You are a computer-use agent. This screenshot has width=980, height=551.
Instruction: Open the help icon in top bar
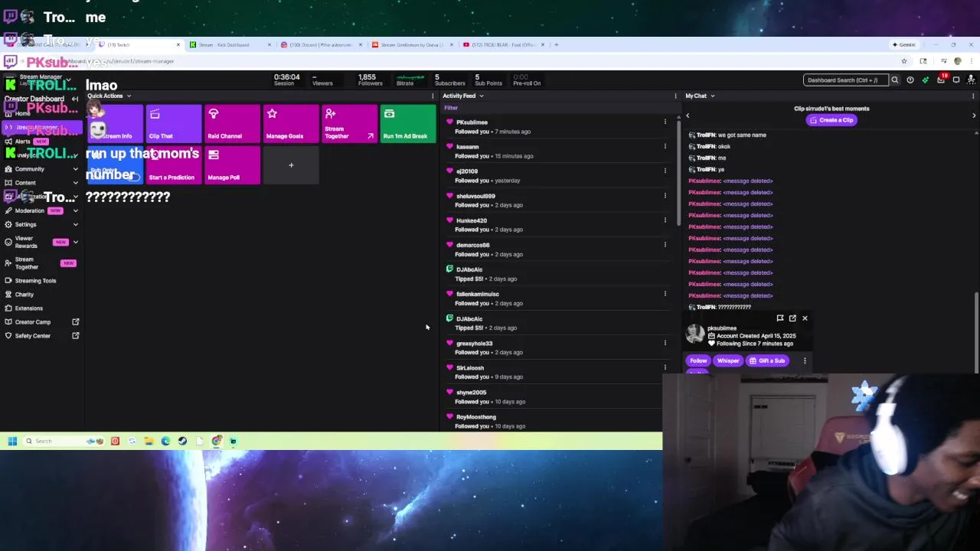(910, 80)
